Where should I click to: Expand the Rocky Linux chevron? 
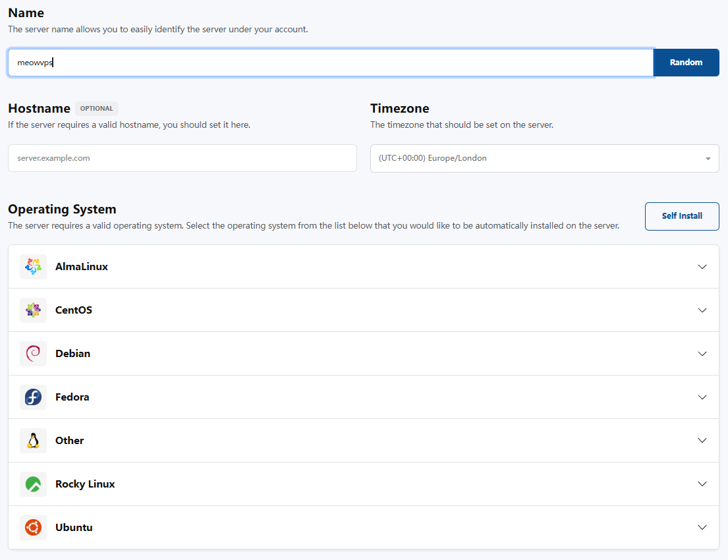tap(702, 484)
